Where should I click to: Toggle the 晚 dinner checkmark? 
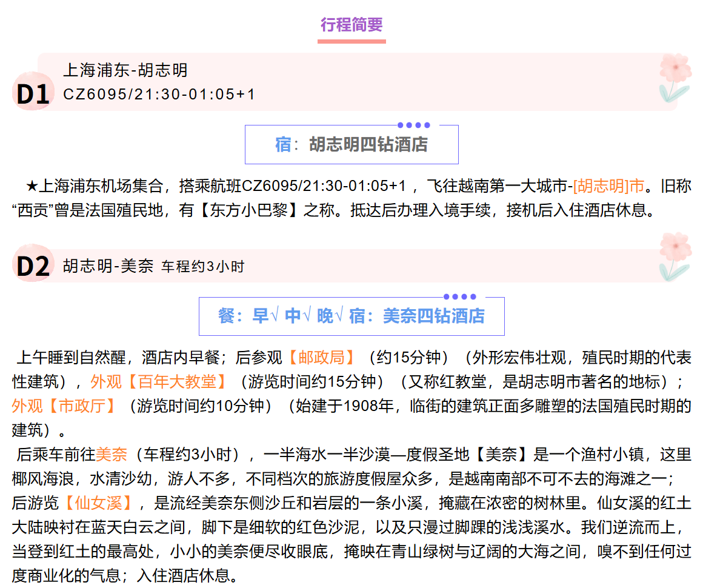coord(339,316)
